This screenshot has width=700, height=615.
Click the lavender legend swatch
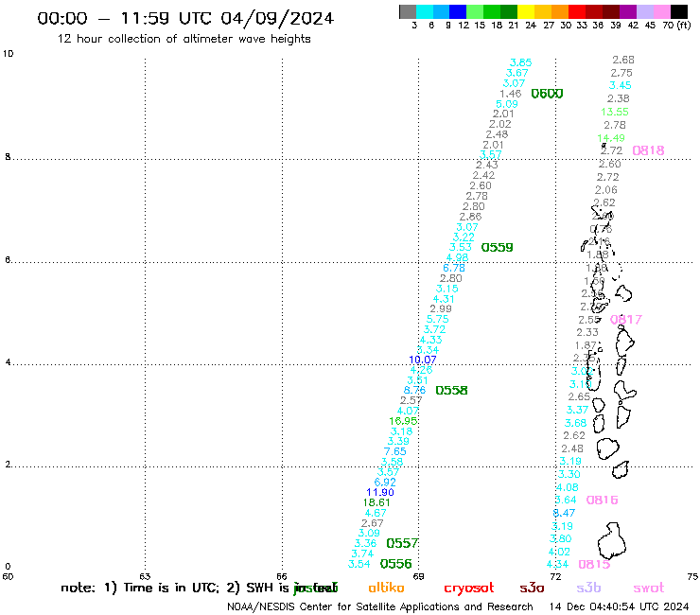click(645, 11)
